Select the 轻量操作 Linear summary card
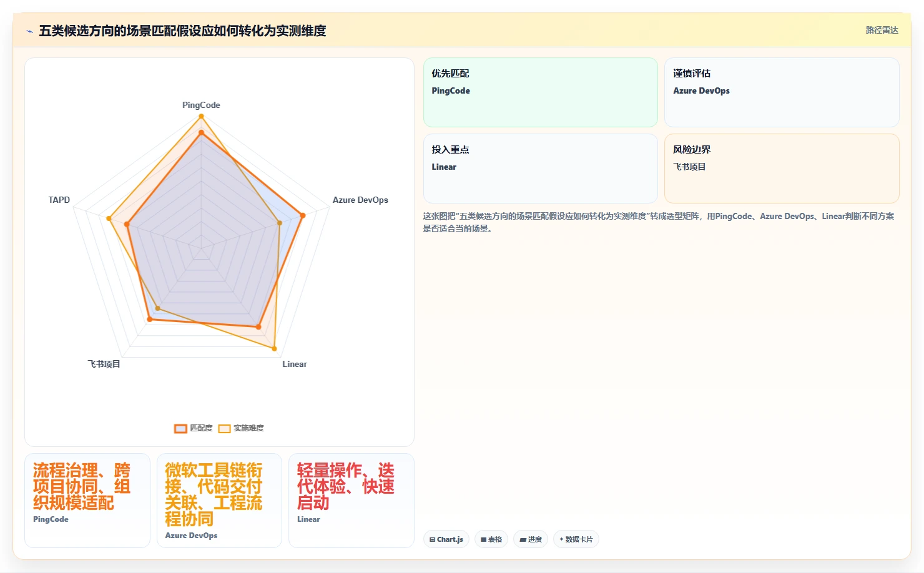Viewport: 924px width, 573px height. (x=351, y=501)
